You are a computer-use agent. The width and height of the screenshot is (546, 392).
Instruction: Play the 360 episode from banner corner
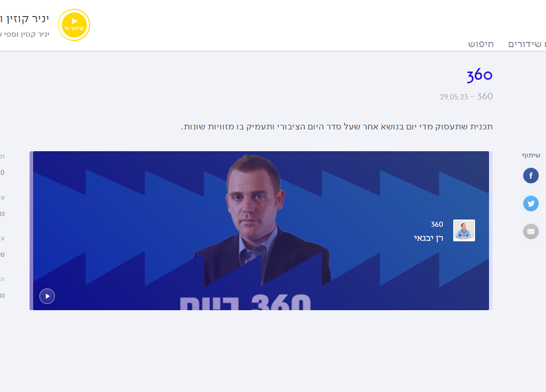point(47,296)
